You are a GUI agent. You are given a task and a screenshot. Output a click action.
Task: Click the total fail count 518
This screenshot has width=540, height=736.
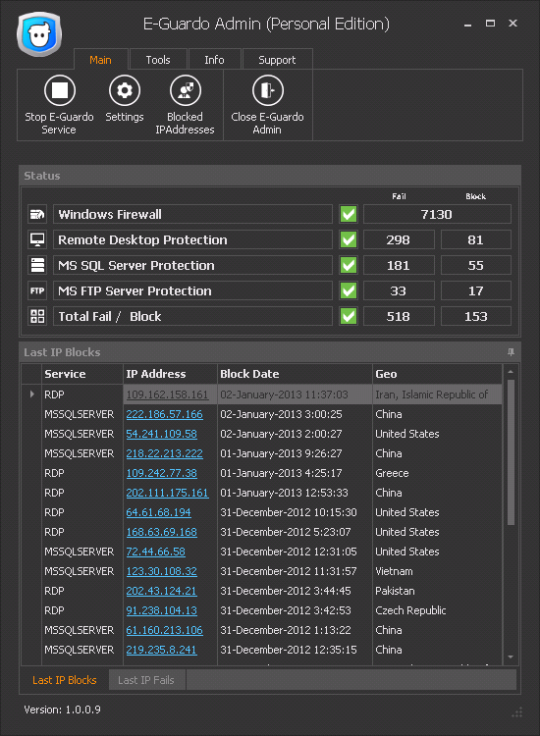[x=399, y=316]
